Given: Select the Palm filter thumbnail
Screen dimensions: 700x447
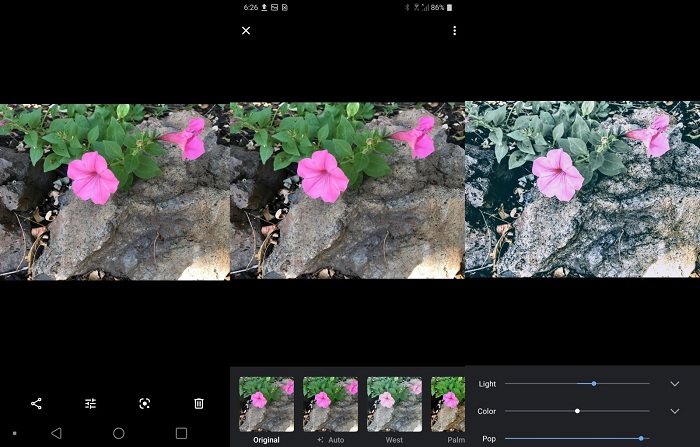Looking at the screenshot, I should [x=448, y=404].
